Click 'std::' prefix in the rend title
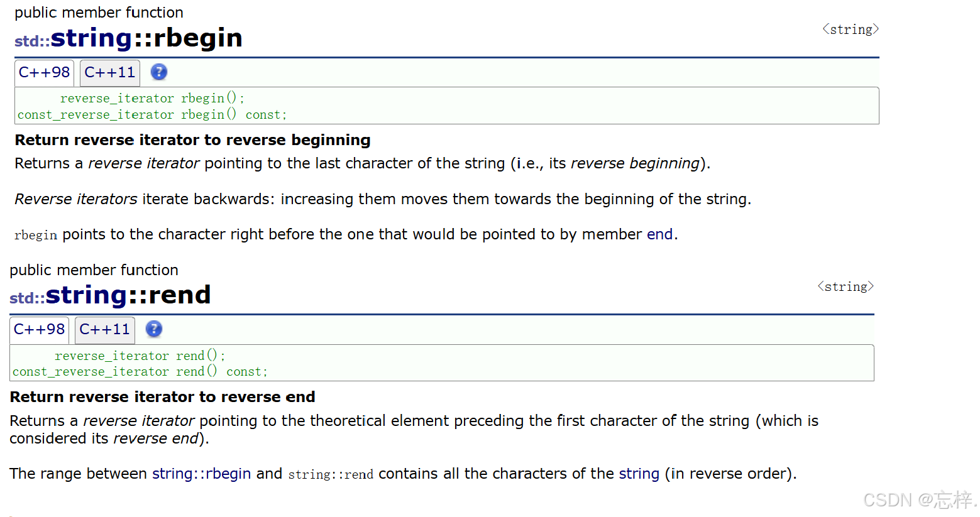The width and height of the screenshot is (980, 517). [x=27, y=298]
